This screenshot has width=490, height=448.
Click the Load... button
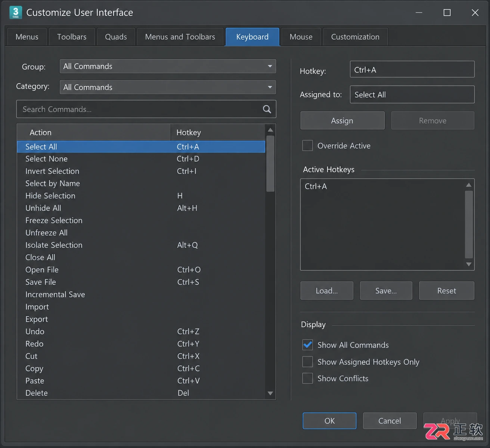(327, 291)
